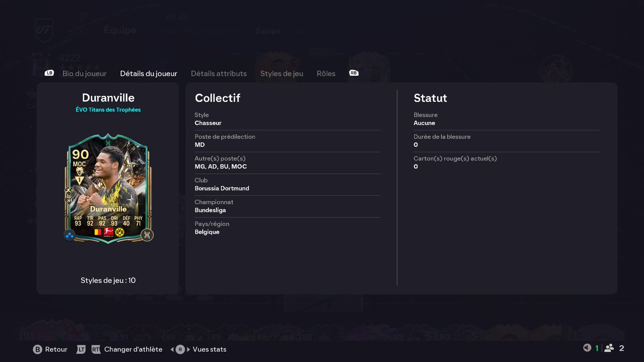
Task: Click Changer d'athlète
Action: tap(133, 349)
